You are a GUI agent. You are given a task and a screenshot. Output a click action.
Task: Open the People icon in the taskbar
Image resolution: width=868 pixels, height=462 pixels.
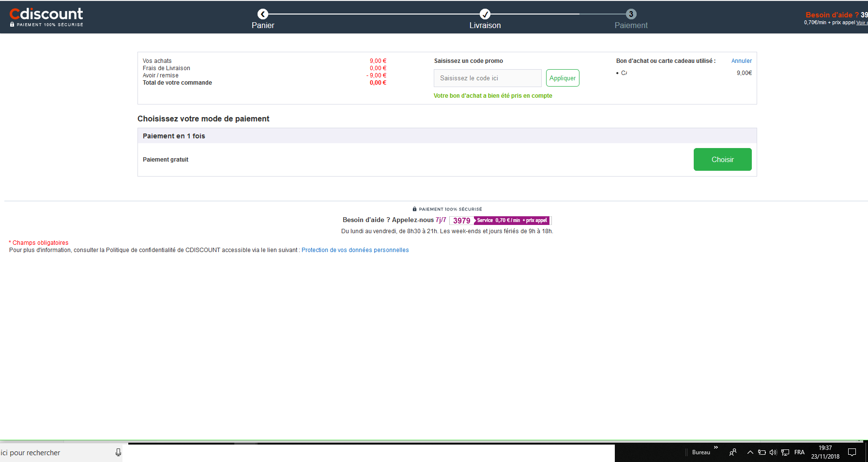[x=733, y=452]
